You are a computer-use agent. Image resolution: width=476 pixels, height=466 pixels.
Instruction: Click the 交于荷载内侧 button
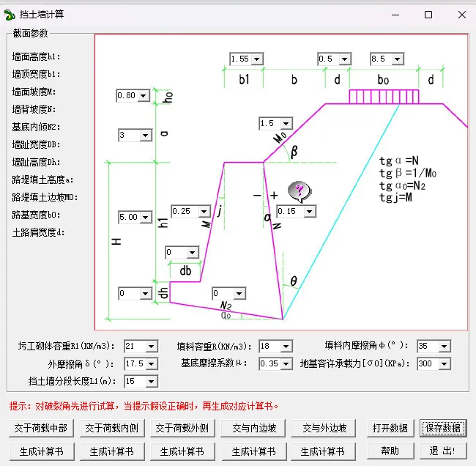(112, 429)
